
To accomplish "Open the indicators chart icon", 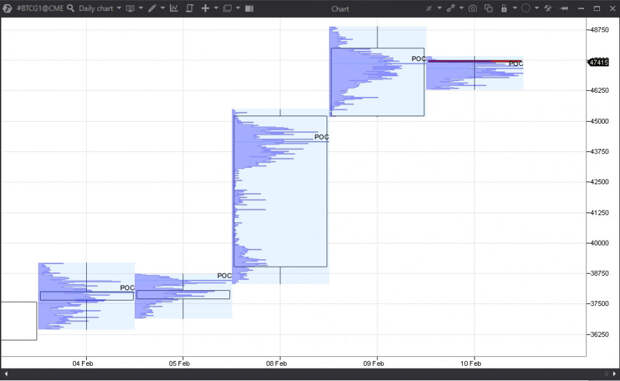I will tap(174, 8).
